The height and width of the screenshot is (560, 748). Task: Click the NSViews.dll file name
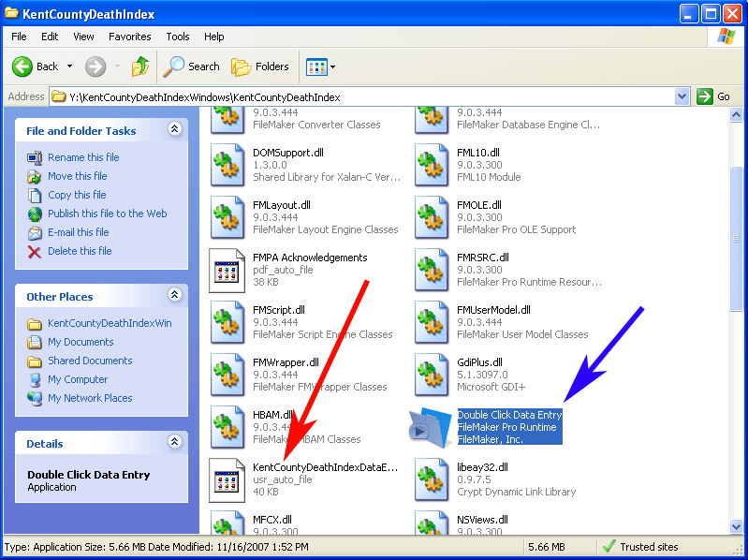[x=482, y=520]
